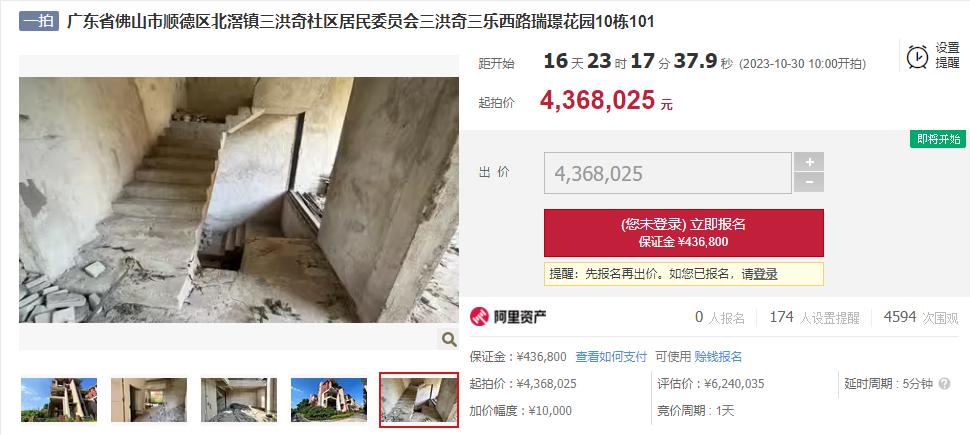Decrease bid with the minus button
The width and height of the screenshot is (970, 435).
809,183
